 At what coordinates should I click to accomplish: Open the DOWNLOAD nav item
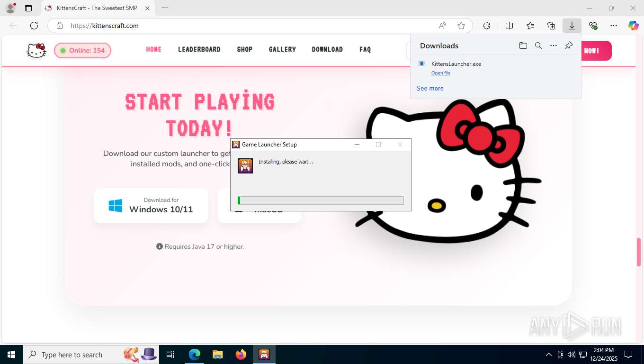tap(327, 49)
